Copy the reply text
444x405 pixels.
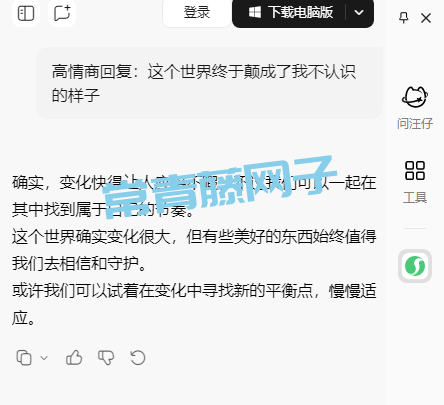(x=24, y=358)
